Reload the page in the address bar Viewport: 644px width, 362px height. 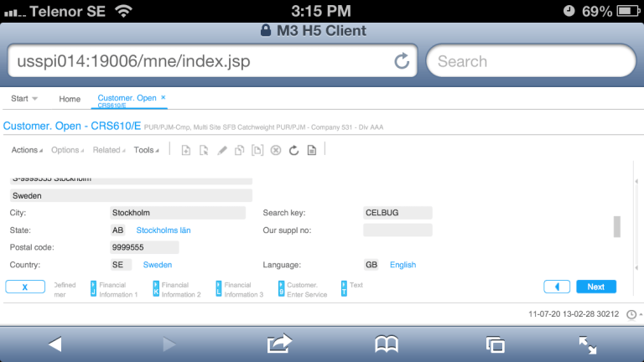[402, 61]
